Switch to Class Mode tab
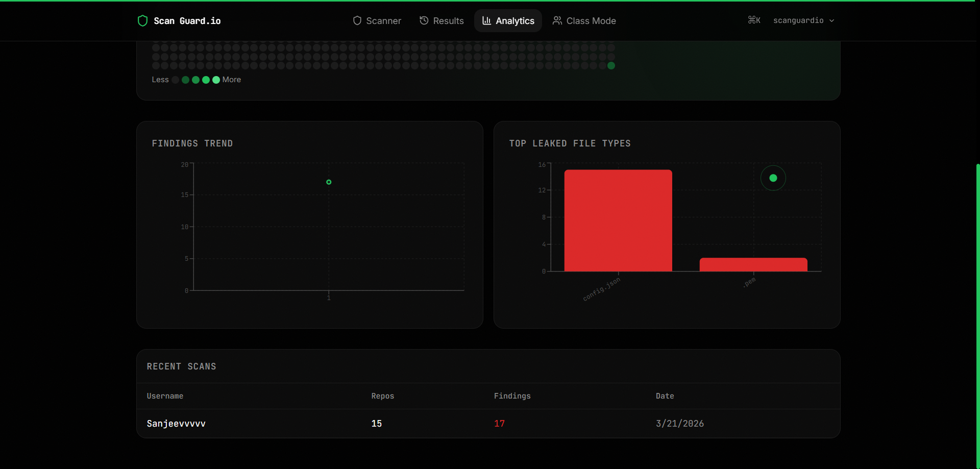Viewport: 980px width, 469px height. coord(584,21)
